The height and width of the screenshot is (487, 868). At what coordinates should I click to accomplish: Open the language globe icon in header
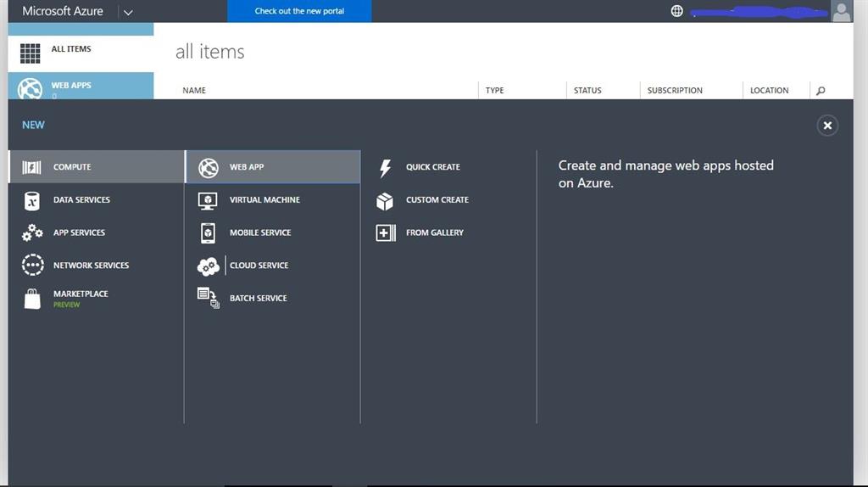tap(676, 11)
